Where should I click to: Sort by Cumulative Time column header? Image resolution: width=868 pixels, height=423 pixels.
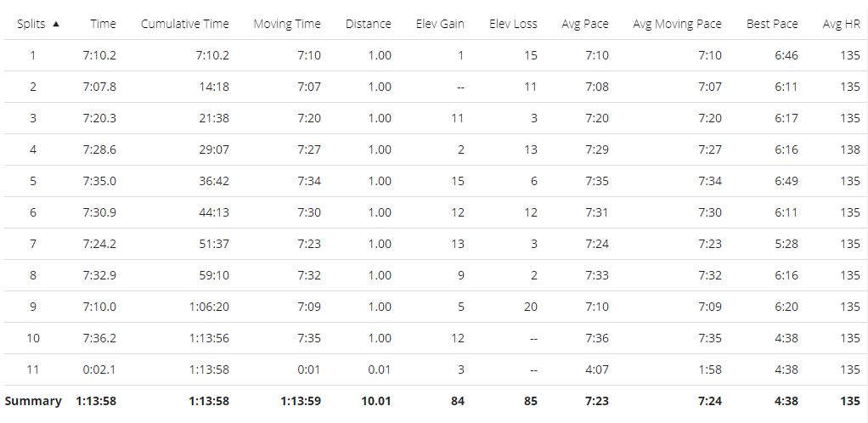tap(184, 24)
